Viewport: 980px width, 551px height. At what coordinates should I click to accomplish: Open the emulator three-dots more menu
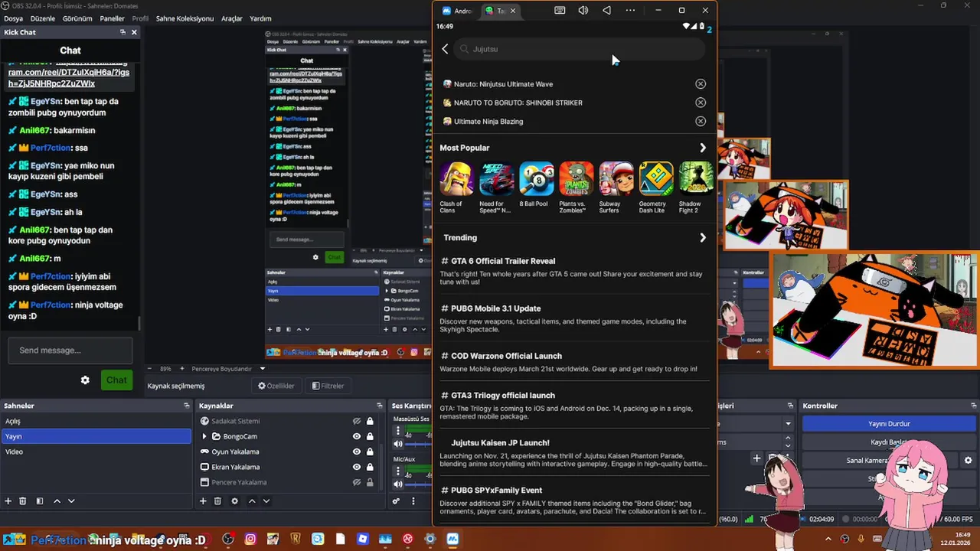point(630,11)
